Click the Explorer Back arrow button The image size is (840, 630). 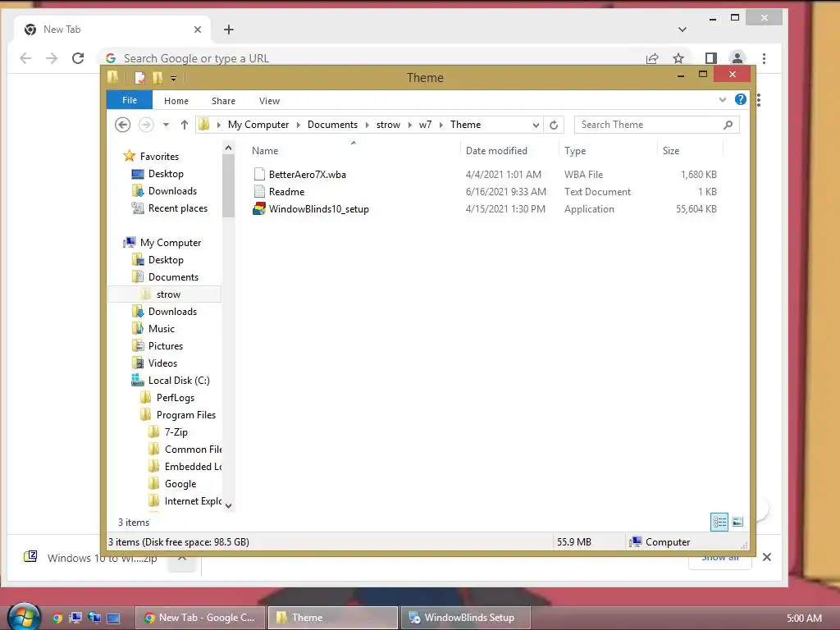pos(123,125)
